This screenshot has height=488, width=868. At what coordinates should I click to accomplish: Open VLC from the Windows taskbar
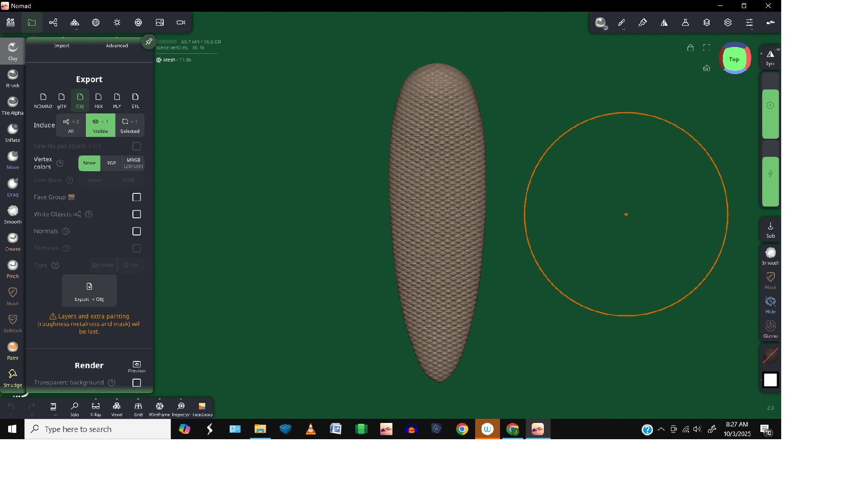311,429
